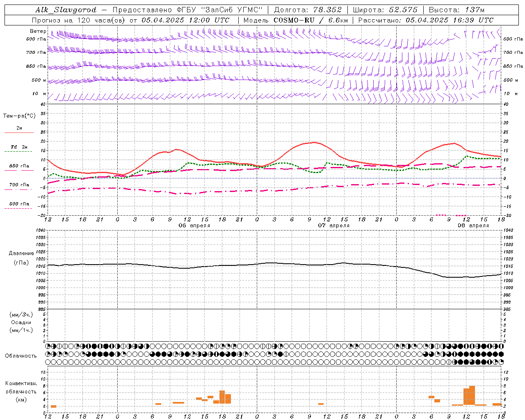Click the station name Alk_Slavgorod in the header
The image size is (525, 420).
(66, 10)
